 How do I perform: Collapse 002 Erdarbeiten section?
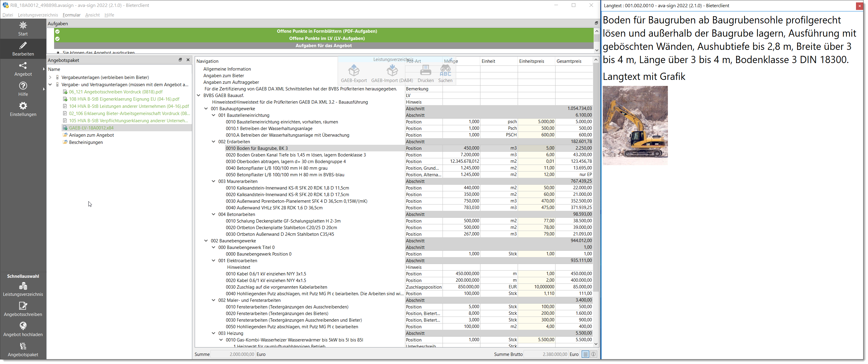click(214, 141)
